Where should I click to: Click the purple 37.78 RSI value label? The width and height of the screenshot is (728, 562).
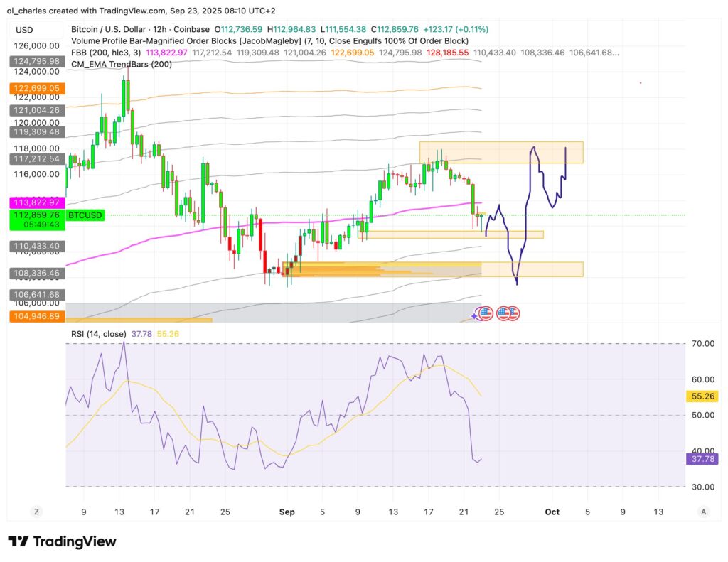(x=702, y=460)
